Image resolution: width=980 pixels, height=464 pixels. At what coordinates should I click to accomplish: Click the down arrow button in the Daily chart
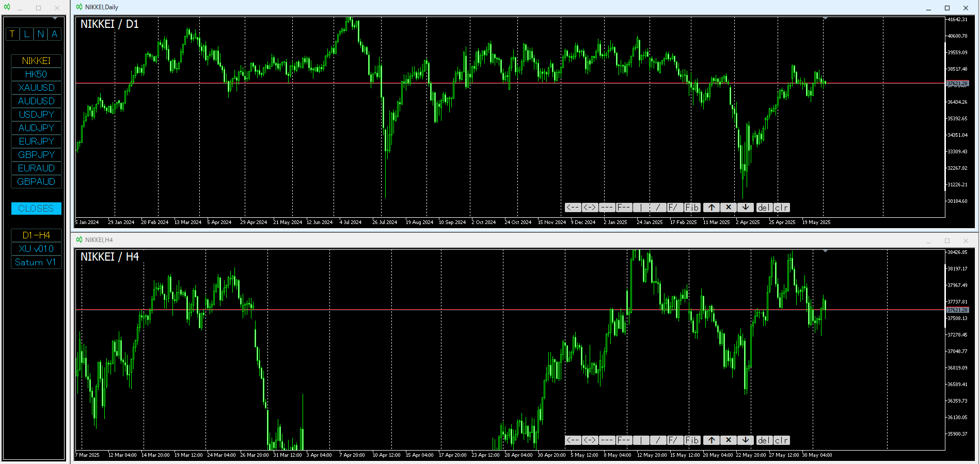coord(746,207)
